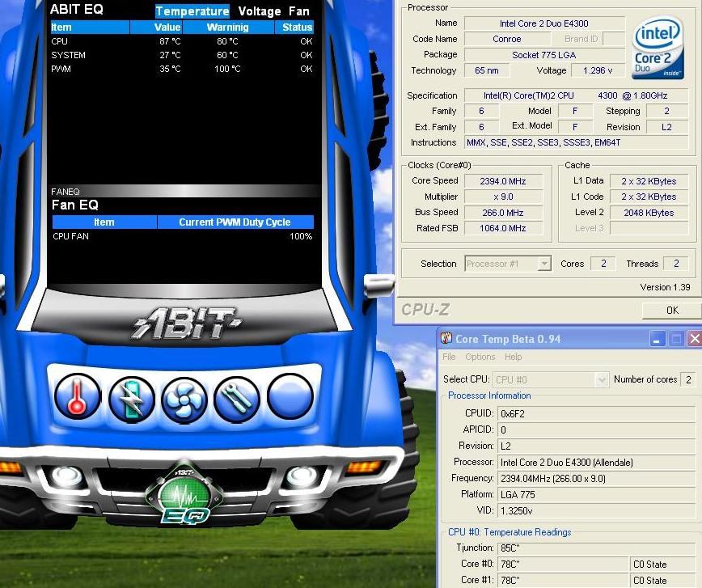Viewport: 702px width, 588px height.
Task: Click the Package field Socket 775 LGA
Action: click(x=544, y=55)
